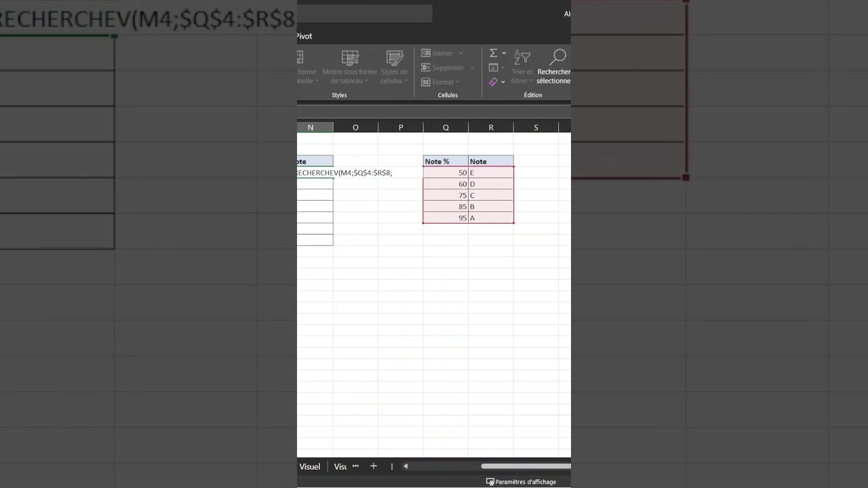
Task: Expand the Insérer dropdown arrow
Action: point(461,53)
